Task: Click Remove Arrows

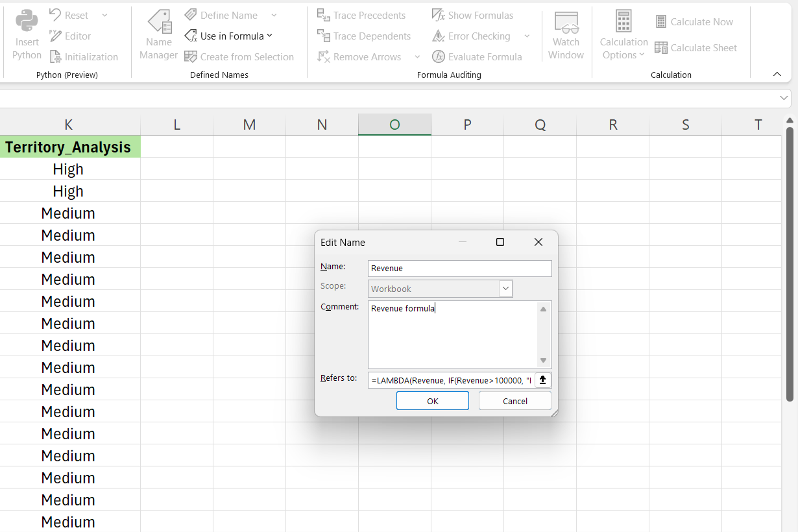Action: coord(359,56)
